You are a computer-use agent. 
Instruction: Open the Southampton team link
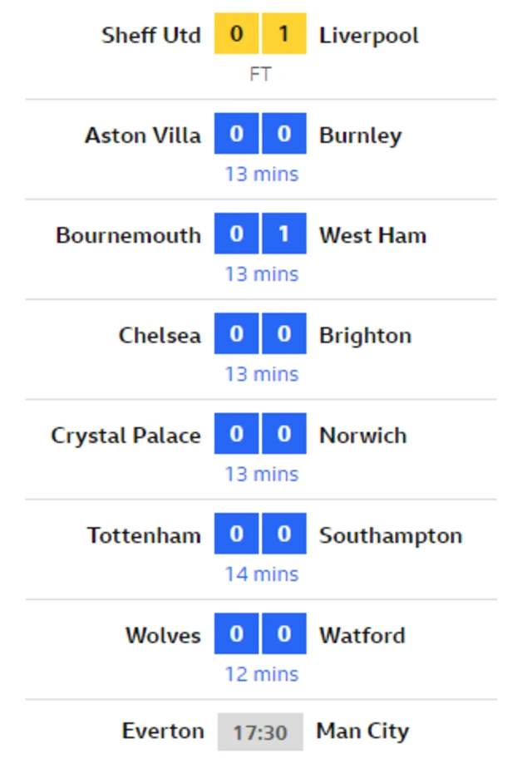click(x=390, y=535)
